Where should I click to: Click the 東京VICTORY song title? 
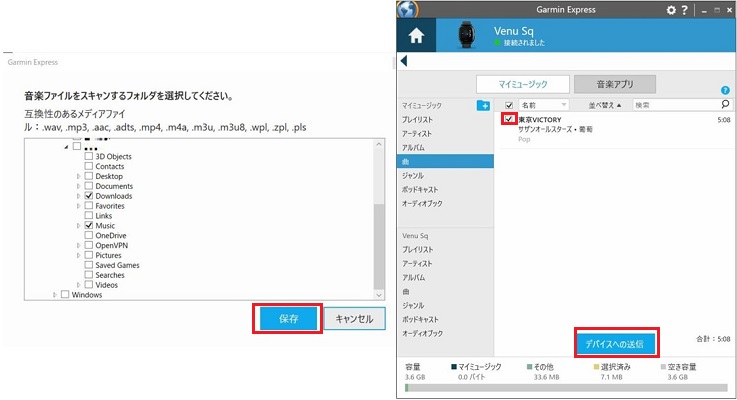coord(540,119)
